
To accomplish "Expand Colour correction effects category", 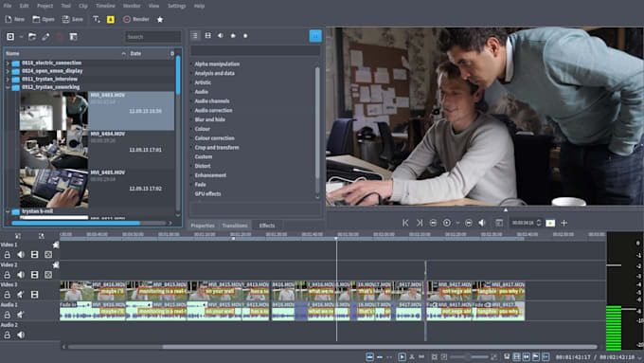I will pos(214,138).
